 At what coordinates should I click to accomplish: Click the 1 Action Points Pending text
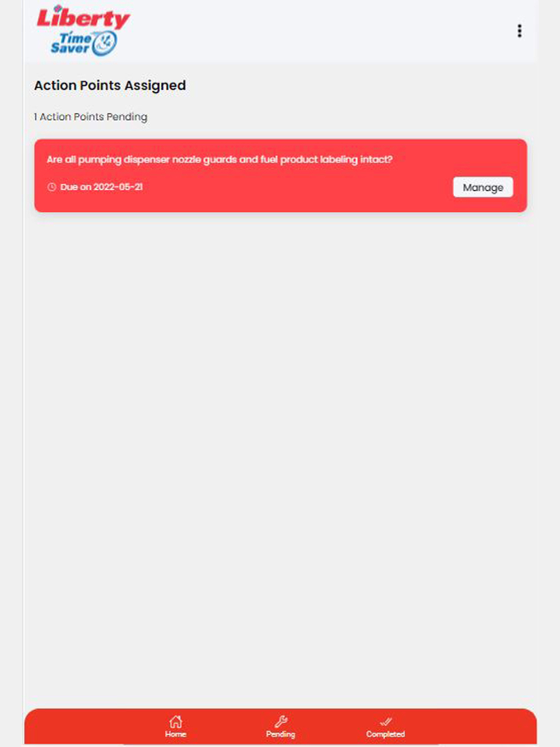[x=91, y=117]
